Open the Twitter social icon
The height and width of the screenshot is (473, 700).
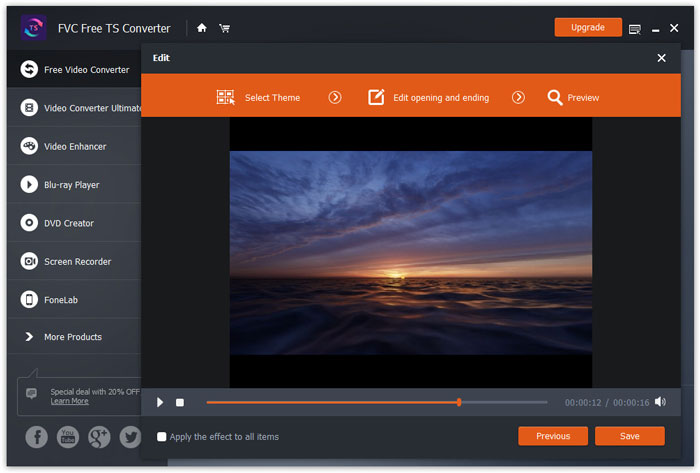130,437
